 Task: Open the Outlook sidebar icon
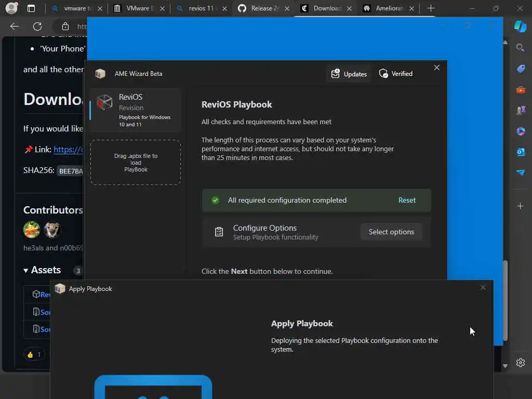pyautogui.click(x=521, y=152)
